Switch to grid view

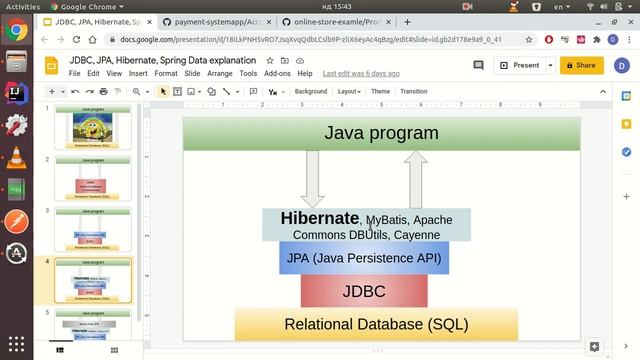pyautogui.click(x=114, y=350)
